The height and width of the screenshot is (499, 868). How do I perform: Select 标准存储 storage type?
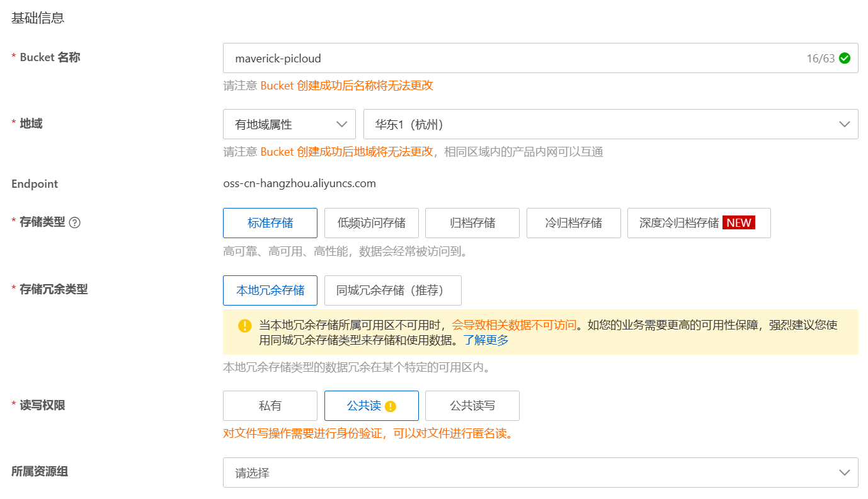pos(270,223)
